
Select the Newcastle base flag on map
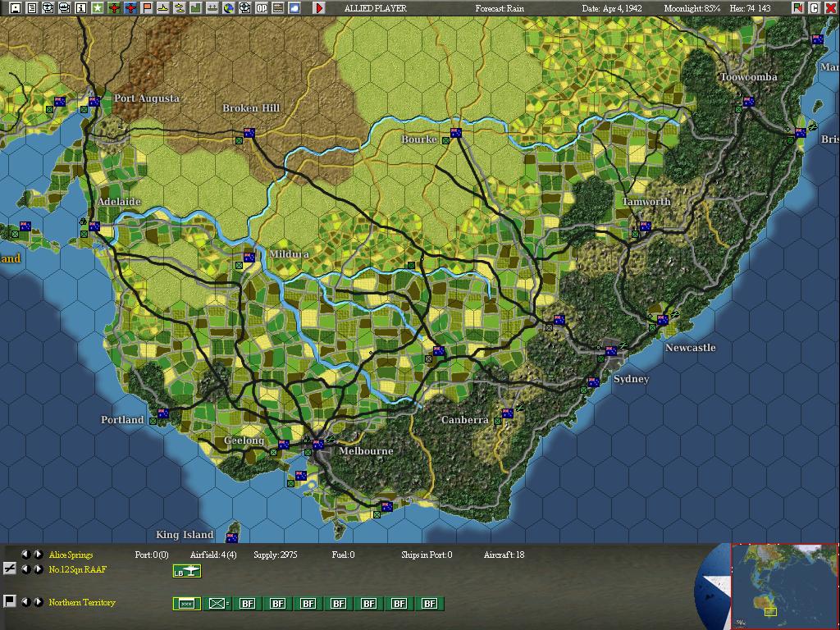point(663,321)
